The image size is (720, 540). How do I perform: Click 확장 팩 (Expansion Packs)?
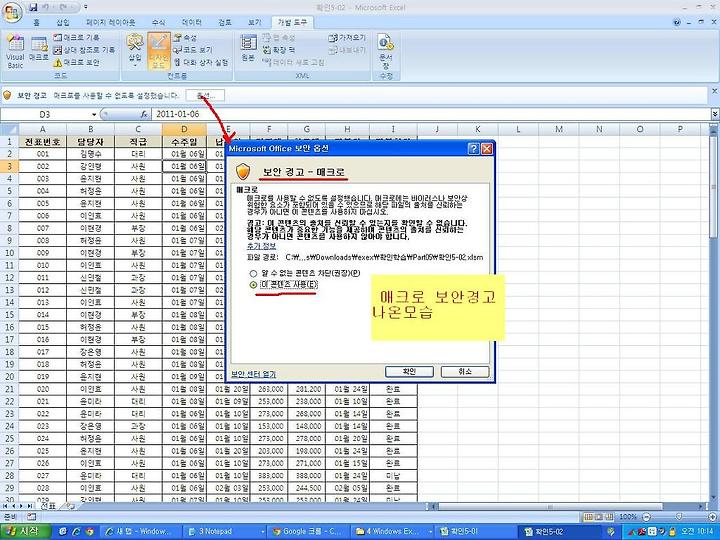[x=279, y=50]
